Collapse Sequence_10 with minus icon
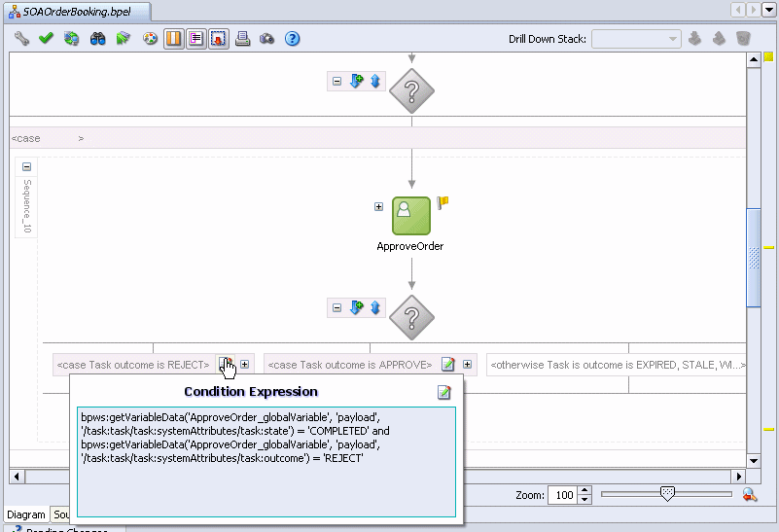 [27, 166]
